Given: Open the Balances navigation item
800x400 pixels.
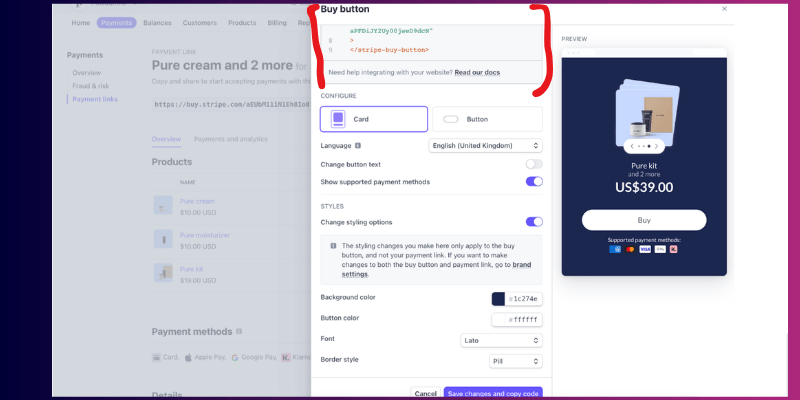Looking at the screenshot, I should pyautogui.click(x=157, y=22).
